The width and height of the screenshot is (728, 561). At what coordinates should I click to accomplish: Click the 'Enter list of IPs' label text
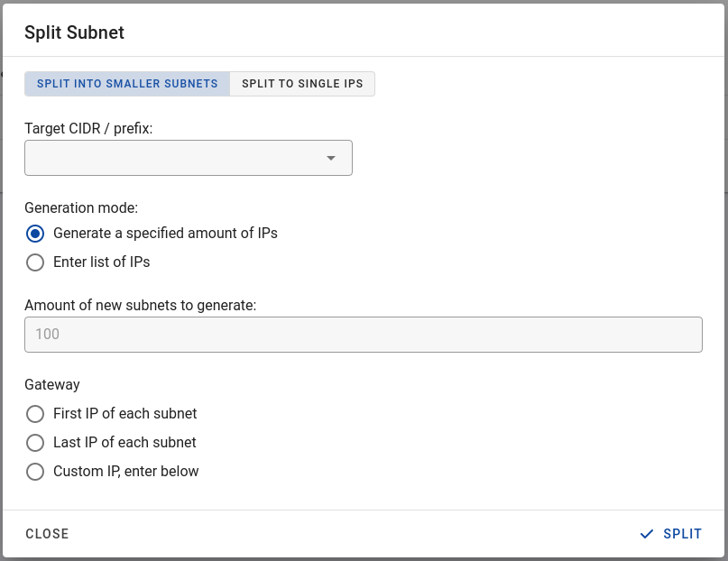[x=102, y=262]
